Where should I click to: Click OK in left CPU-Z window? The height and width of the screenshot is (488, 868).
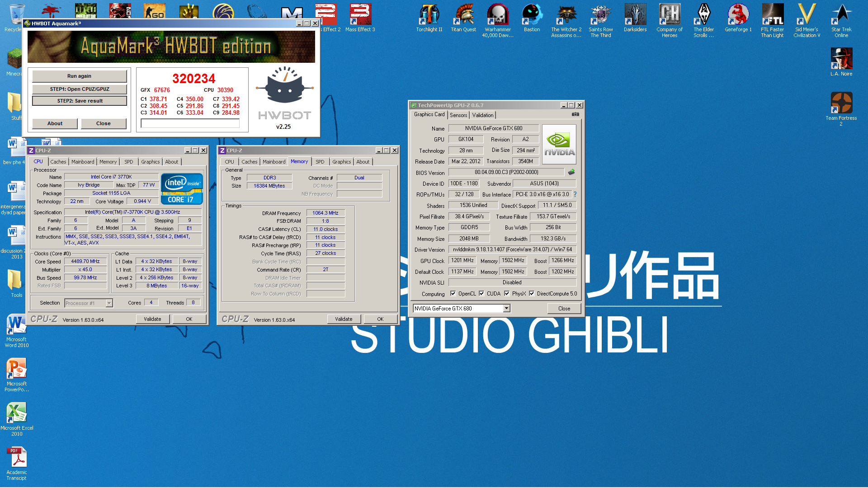189,319
